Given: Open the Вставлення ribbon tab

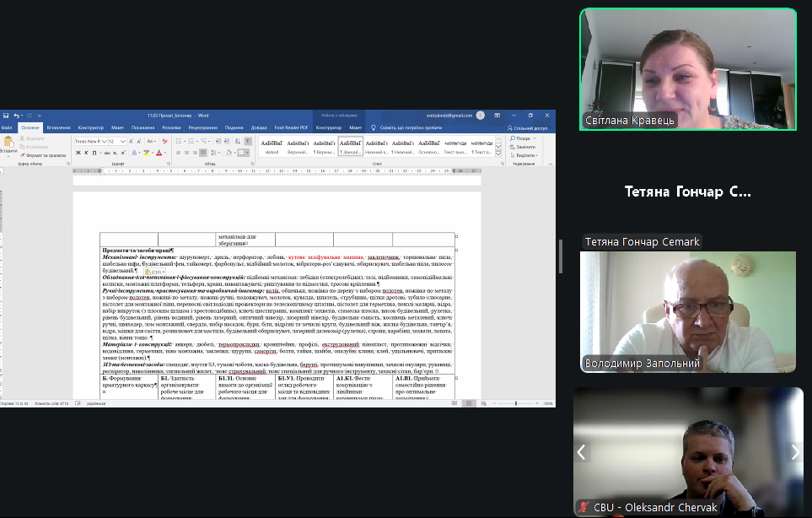Looking at the screenshot, I should click(x=59, y=127).
